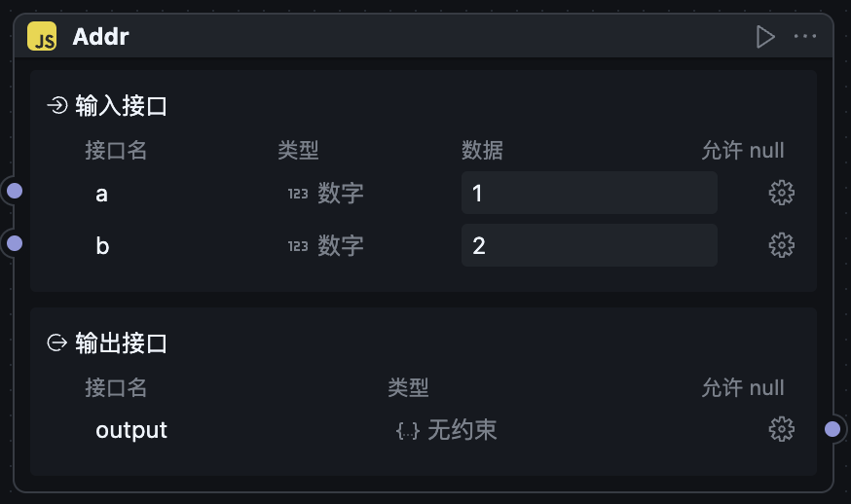The image size is (851, 504).
Task: Click the Addr node title
Action: click(x=101, y=37)
